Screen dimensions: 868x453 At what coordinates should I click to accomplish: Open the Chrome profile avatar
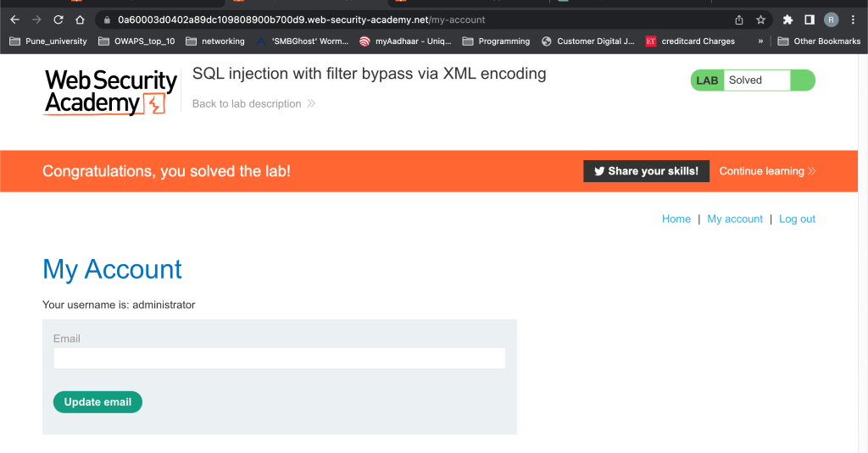[831, 19]
